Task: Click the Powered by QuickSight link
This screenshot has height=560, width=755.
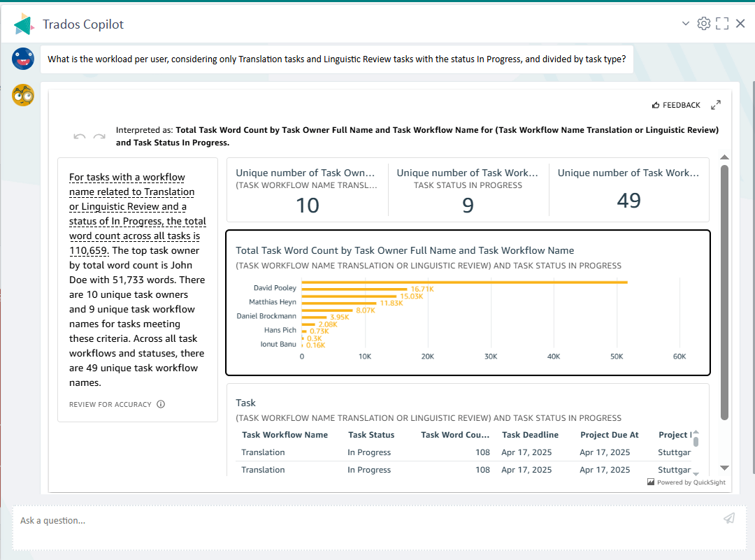Action: pyautogui.click(x=686, y=482)
